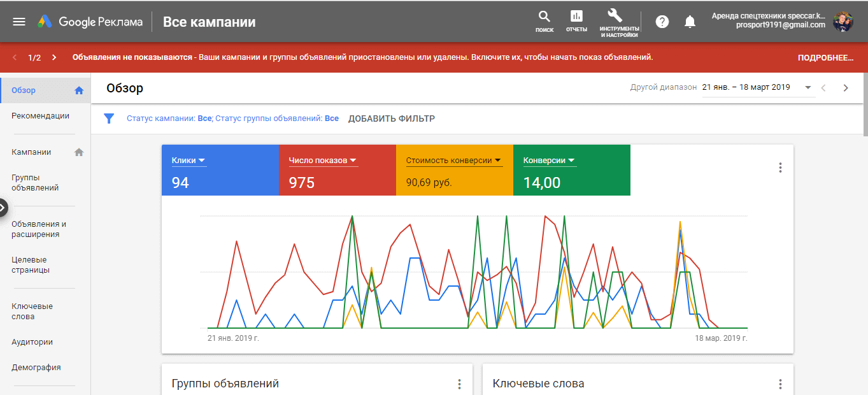Expand the Число показов metric dropdown
The height and width of the screenshot is (395, 868).
[x=353, y=161]
